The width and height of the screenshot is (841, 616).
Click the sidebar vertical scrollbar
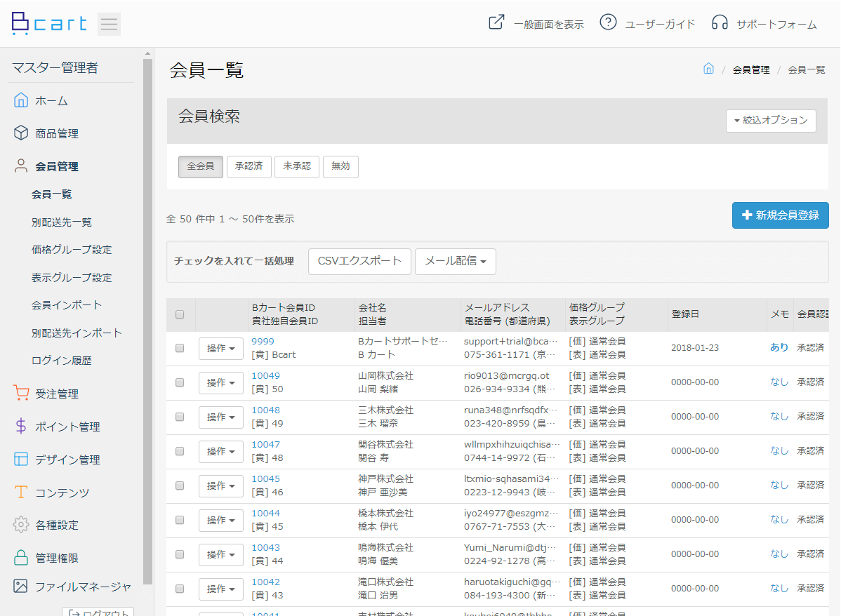coord(147,316)
